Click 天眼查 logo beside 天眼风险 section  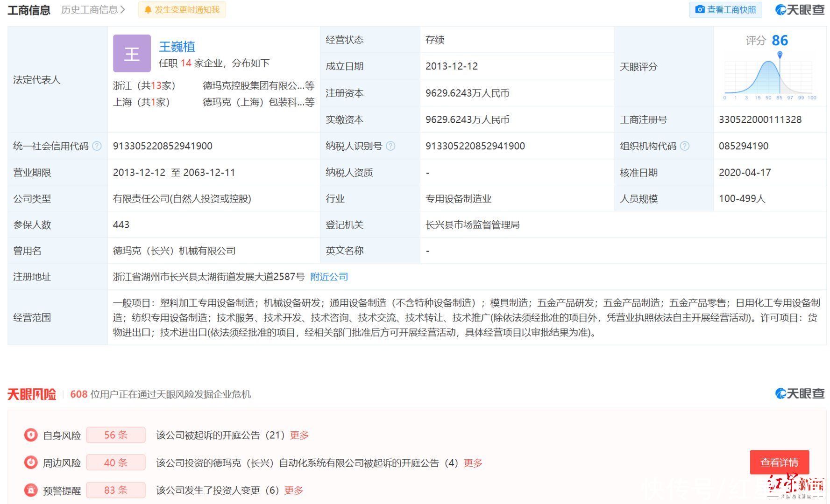pos(800,394)
